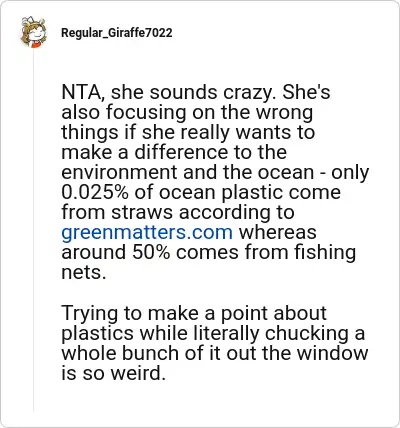Click the paragraph starting 'Trying to make'
Viewport: 400px width, 428px height.
[x=215, y=343]
